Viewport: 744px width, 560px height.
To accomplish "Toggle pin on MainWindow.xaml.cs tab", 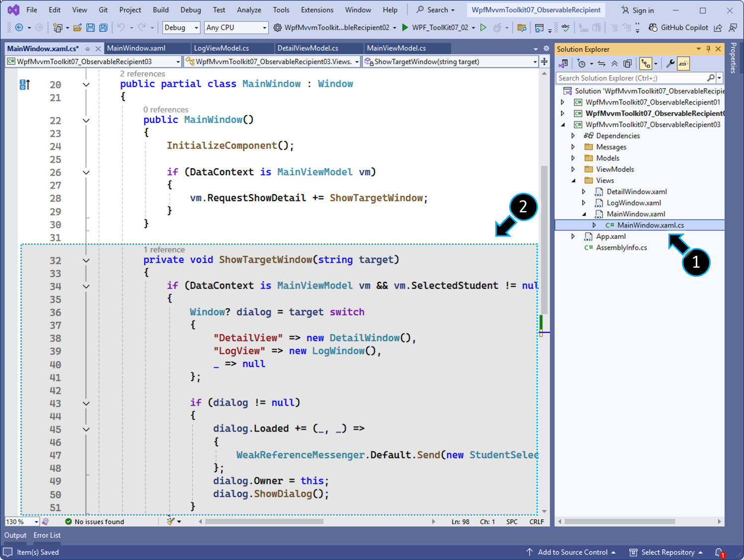I will click(87, 49).
